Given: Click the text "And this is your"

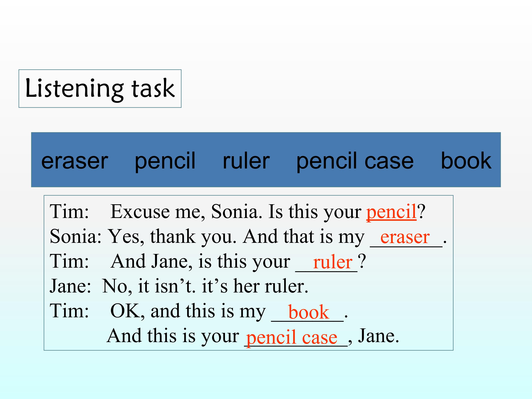Looking at the screenshot, I should tap(173, 336).
